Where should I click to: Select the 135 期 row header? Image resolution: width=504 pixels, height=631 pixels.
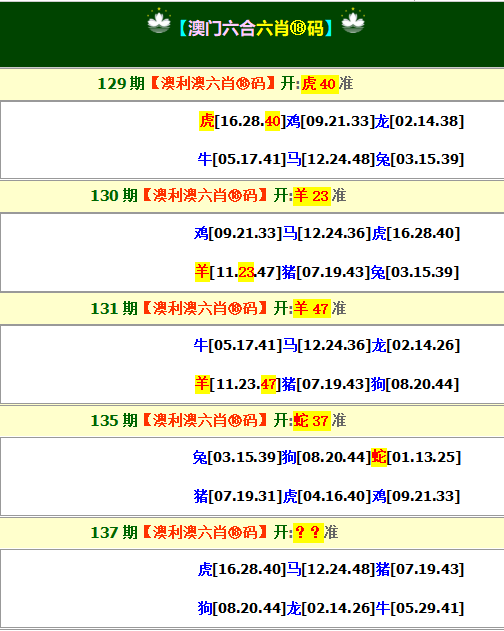tap(252, 421)
